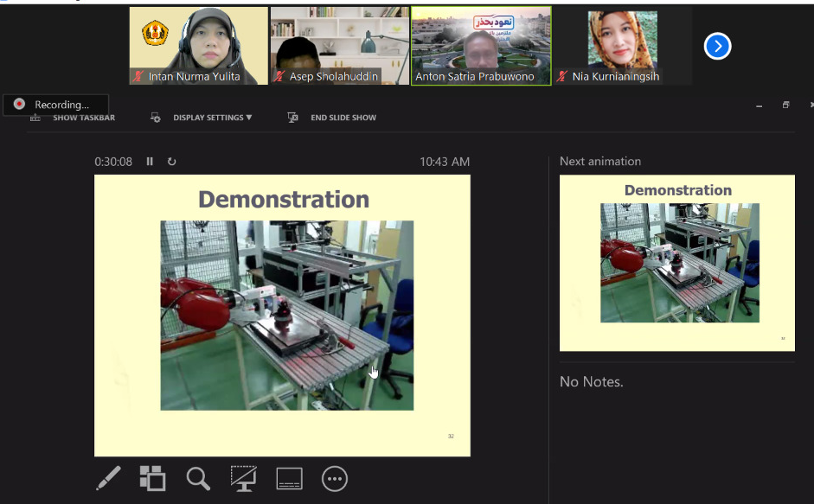Show next participants with blue arrow
The image size is (814, 504).
coord(717,46)
